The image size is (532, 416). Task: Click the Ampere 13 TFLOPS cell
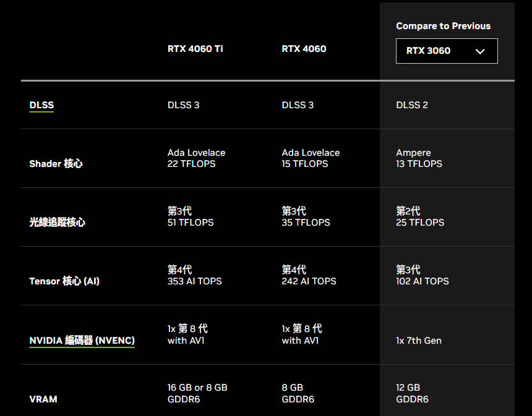(x=419, y=158)
